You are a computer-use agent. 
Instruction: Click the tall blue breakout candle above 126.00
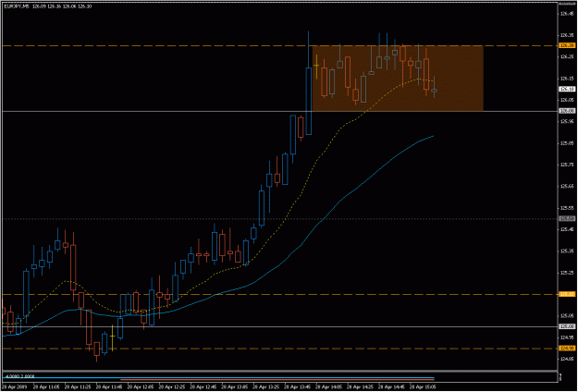pos(309,101)
